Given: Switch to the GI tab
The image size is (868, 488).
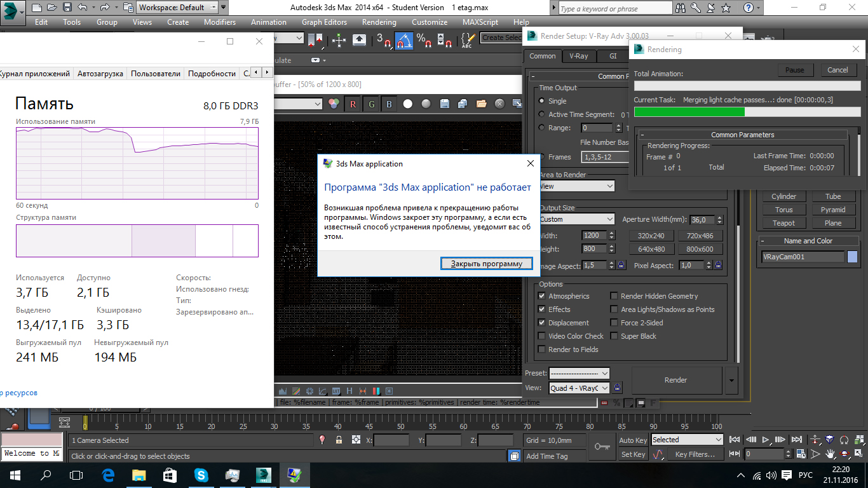Looking at the screenshot, I should (613, 56).
